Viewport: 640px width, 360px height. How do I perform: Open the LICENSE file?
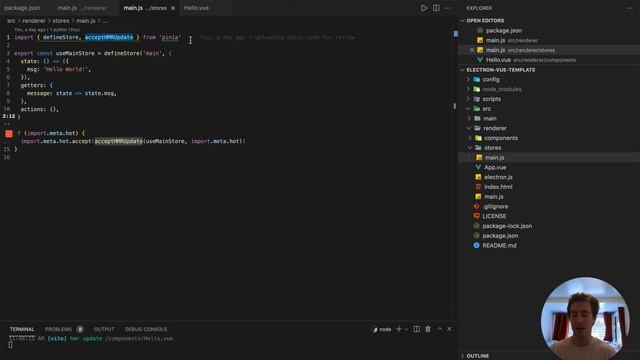(x=494, y=216)
